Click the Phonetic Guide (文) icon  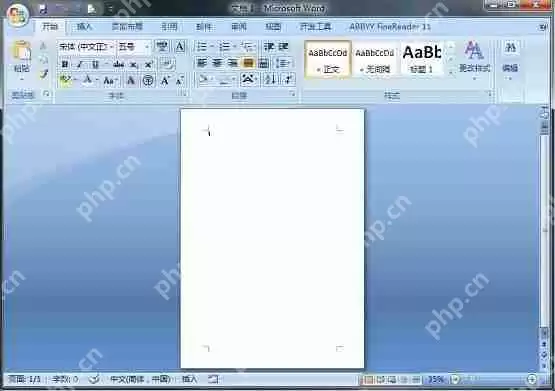162,47
